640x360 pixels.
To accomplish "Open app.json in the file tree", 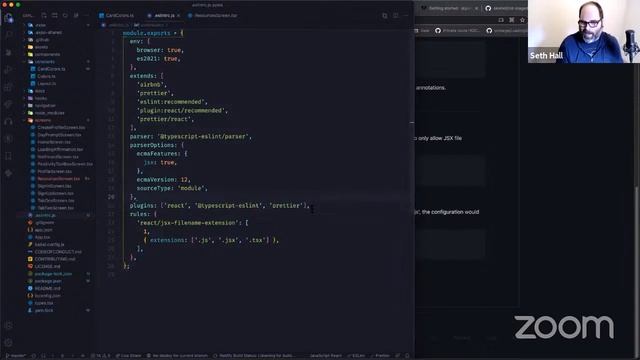I will (43, 230).
